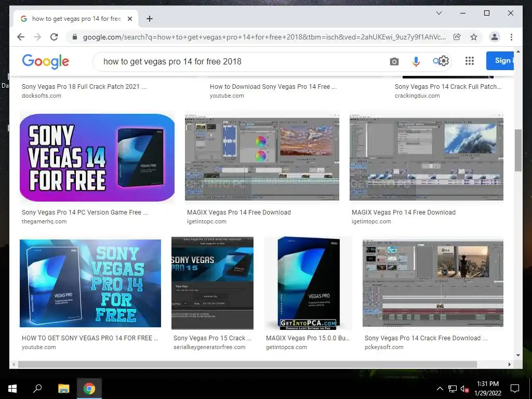The height and width of the screenshot is (399, 532).
Task: Open pckeysoft Vegas Pro editor screenshot thumbnail
Action: [x=433, y=283]
